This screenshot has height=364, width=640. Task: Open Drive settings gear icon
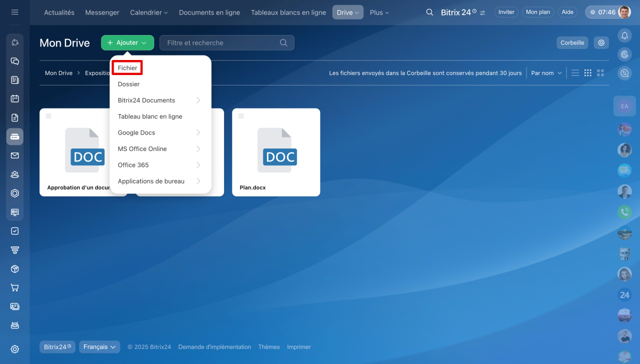[x=601, y=43]
